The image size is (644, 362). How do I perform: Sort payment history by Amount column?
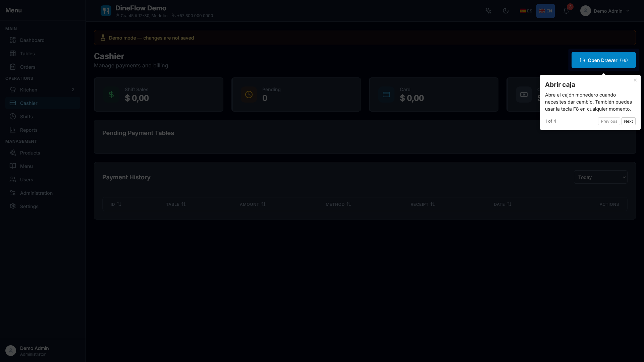click(253, 204)
